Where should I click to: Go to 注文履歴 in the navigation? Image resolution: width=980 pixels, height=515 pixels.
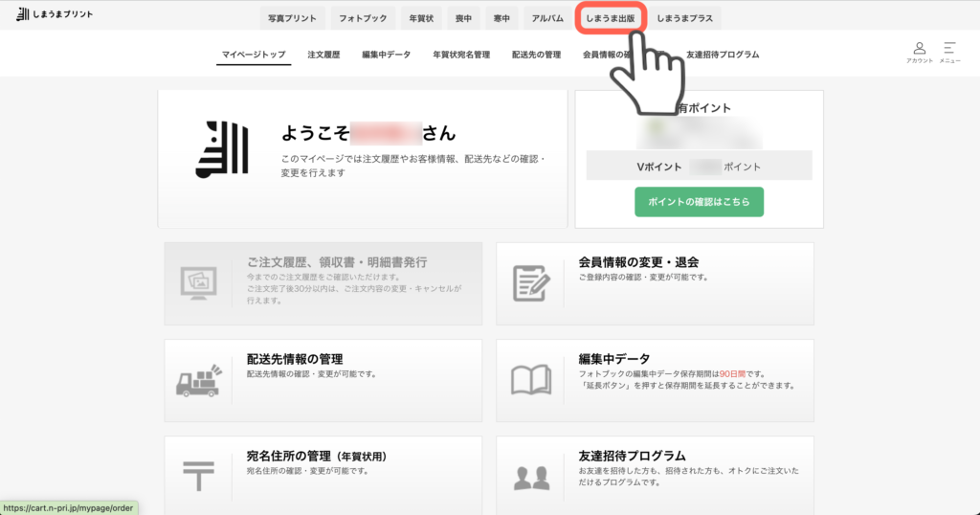324,55
